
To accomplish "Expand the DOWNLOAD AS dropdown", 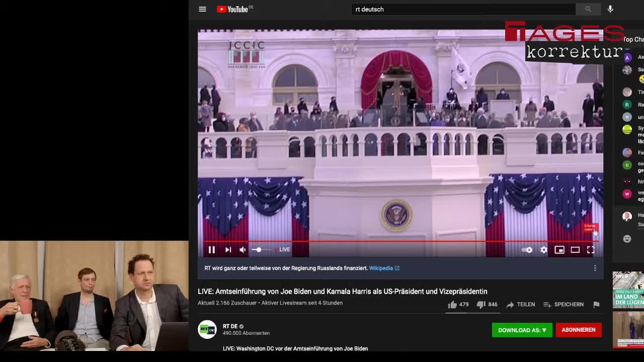I will point(522,330).
